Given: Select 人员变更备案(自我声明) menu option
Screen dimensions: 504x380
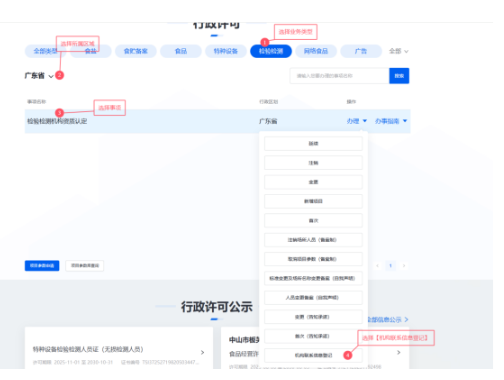Looking at the screenshot, I should pos(313,297).
